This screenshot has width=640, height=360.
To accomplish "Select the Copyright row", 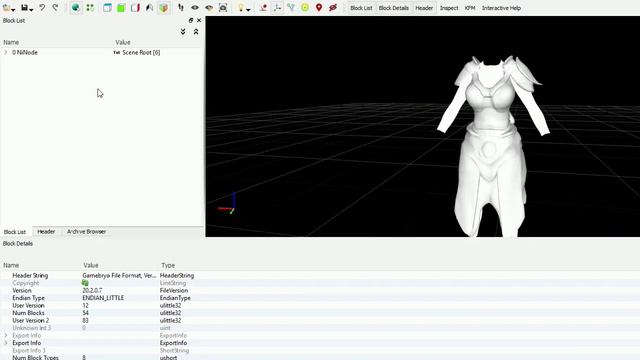I will (320, 283).
